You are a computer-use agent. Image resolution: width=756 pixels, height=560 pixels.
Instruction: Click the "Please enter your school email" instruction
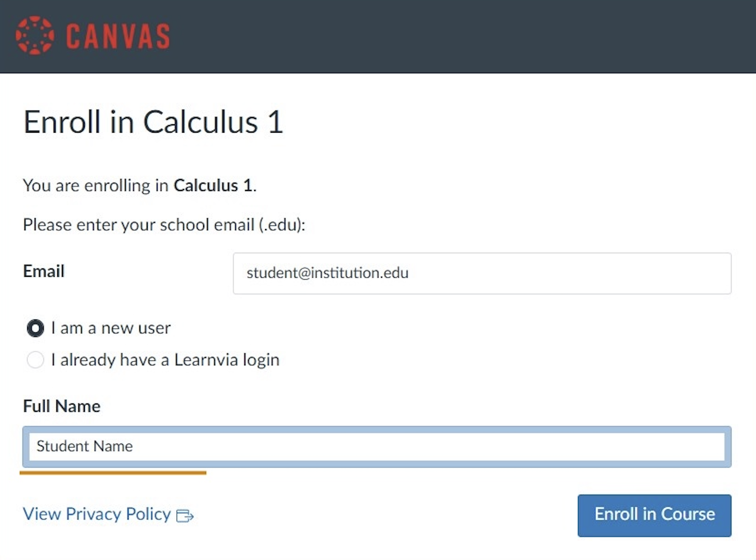[164, 225]
